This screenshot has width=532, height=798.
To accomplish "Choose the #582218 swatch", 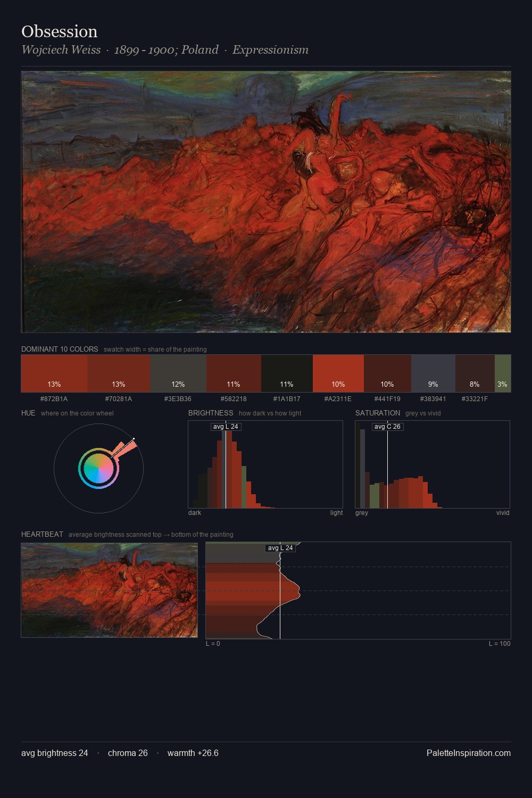I will point(234,373).
